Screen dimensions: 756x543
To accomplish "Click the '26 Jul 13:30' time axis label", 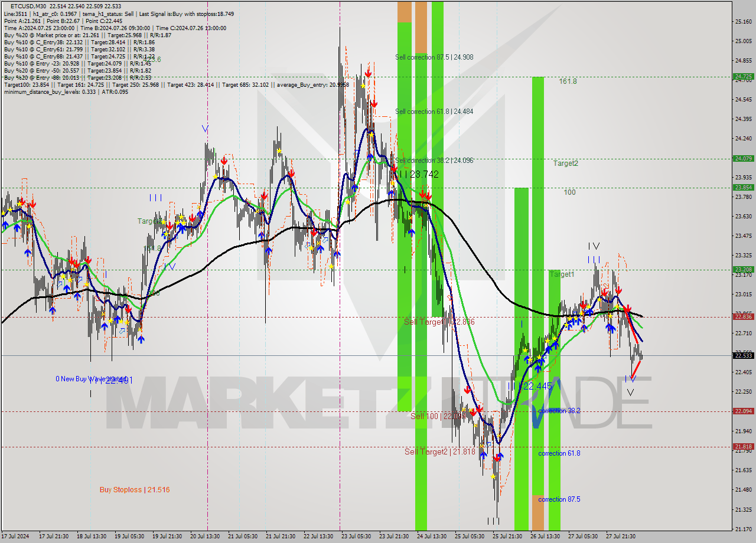I will pos(545,537).
